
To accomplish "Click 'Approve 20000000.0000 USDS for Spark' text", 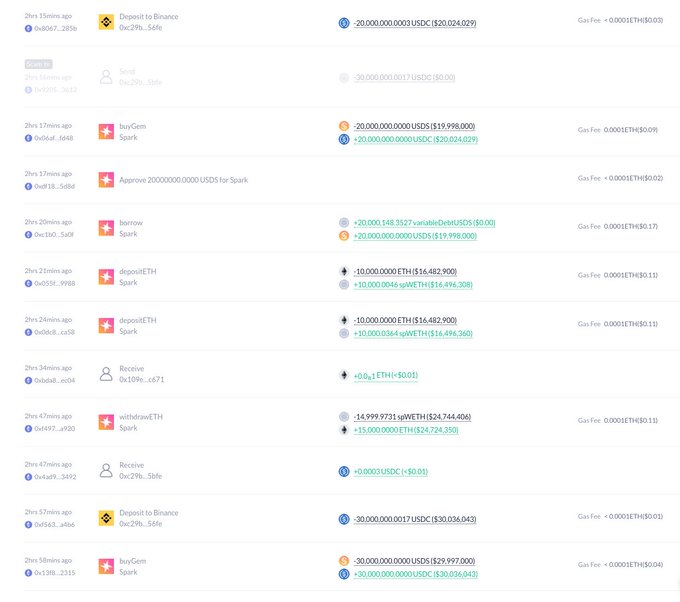I will [183, 180].
